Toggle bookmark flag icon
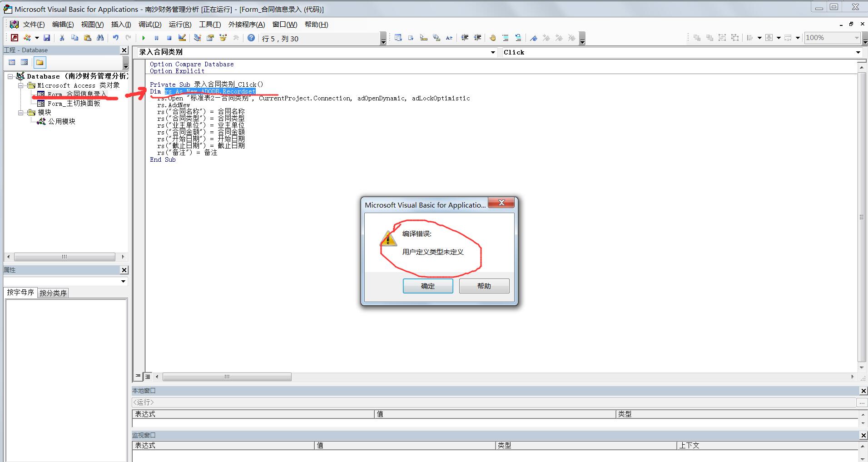This screenshot has height=462, width=868. (x=534, y=38)
